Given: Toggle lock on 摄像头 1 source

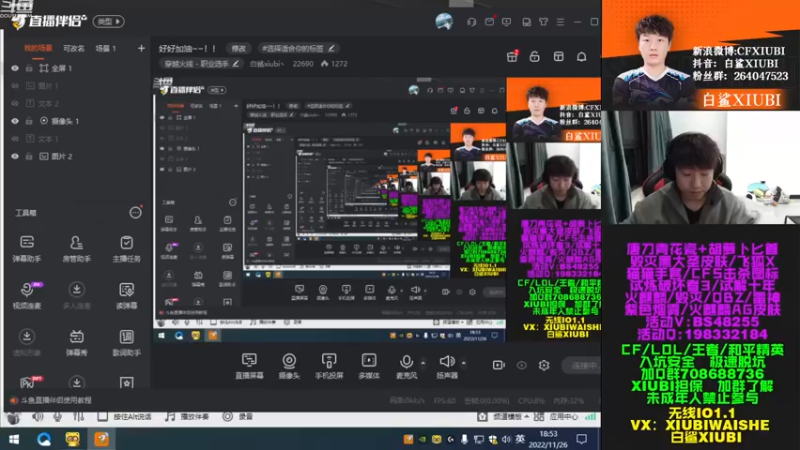Looking at the screenshot, I should (29, 121).
